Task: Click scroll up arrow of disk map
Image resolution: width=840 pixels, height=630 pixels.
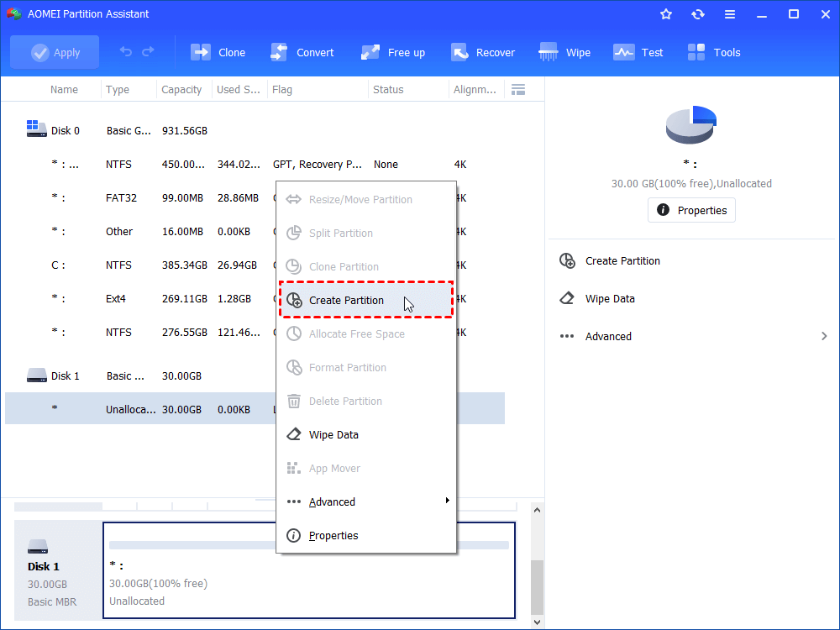Action: point(538,510)
